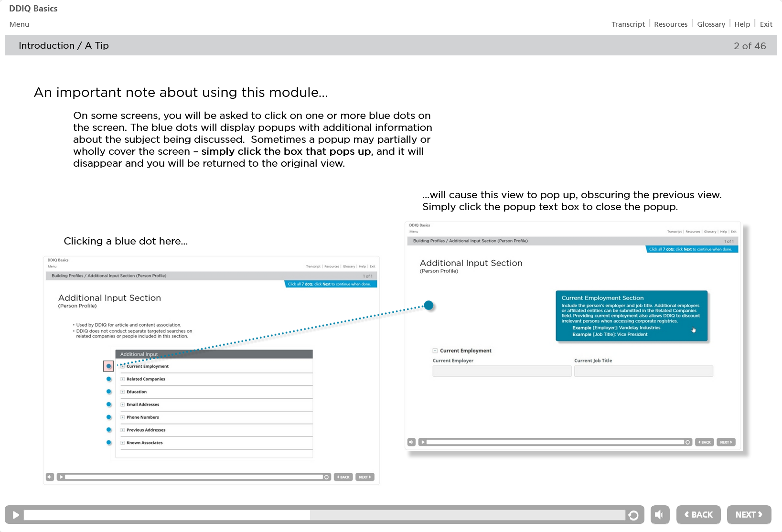The height and width of the screenshot is (532, 782).
Task: Click seekbar in right example player
Action: click(555, 442)
